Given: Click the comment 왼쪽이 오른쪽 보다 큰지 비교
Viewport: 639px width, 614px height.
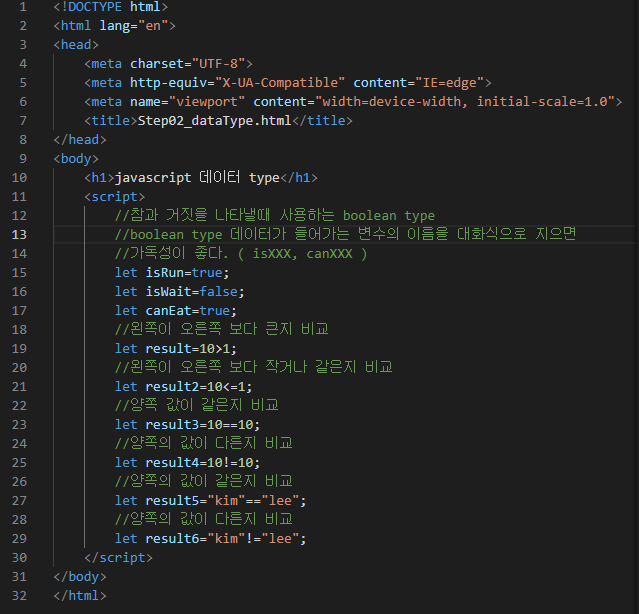Looking at the screenshot, I should tap(222, 329).
